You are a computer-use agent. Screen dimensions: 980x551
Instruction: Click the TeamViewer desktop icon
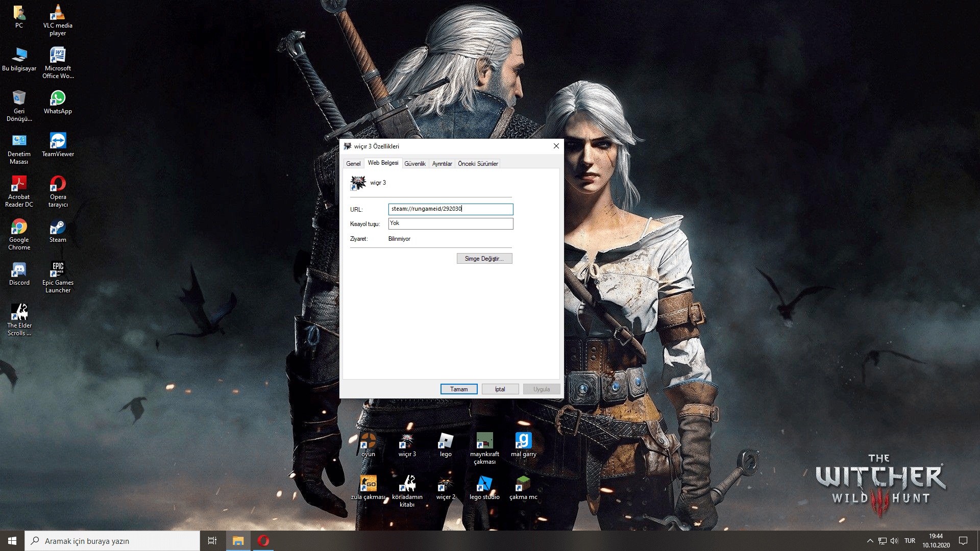tap(58, 142)
